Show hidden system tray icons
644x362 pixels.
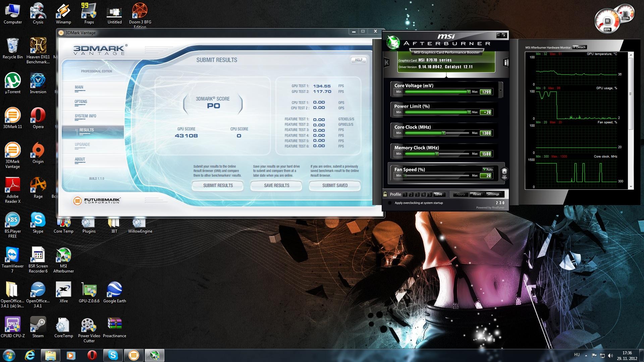pos(586,355)
